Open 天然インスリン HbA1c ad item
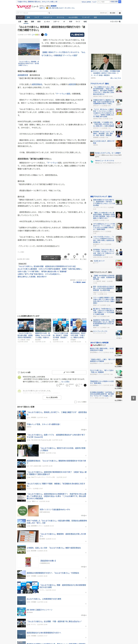 [x=55, y=510]
